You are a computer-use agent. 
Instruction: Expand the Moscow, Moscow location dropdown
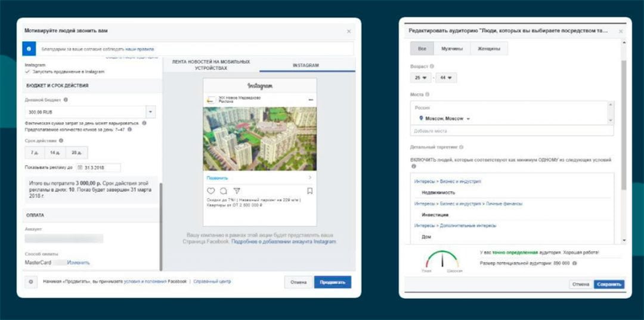468,119
